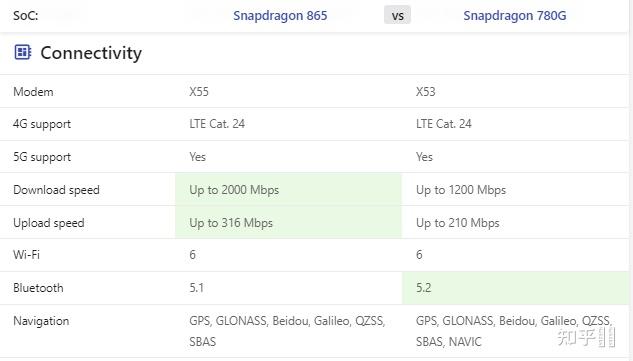Open the Snapdragon 865 link
Image resolution: width=633 pixels, height=361 pixels.
click(280, 16)
